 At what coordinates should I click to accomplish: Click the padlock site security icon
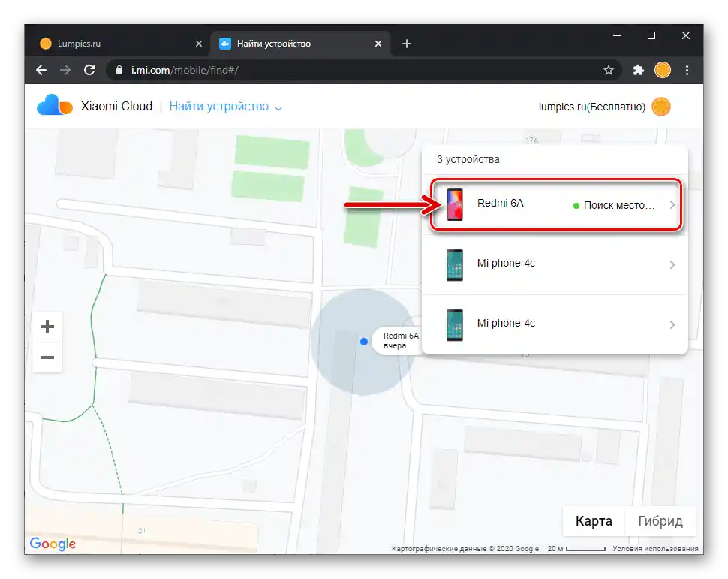[x=119, y=70]
